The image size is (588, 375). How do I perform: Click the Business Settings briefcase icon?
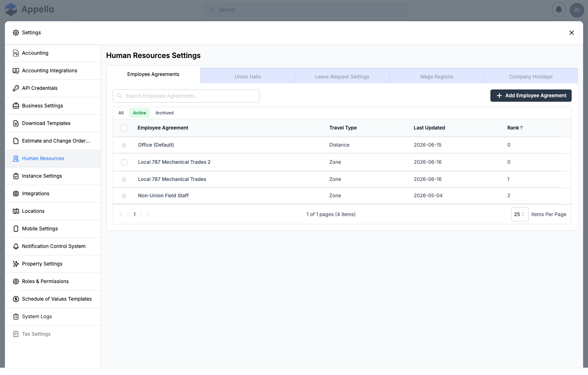(x=16, y=106)
